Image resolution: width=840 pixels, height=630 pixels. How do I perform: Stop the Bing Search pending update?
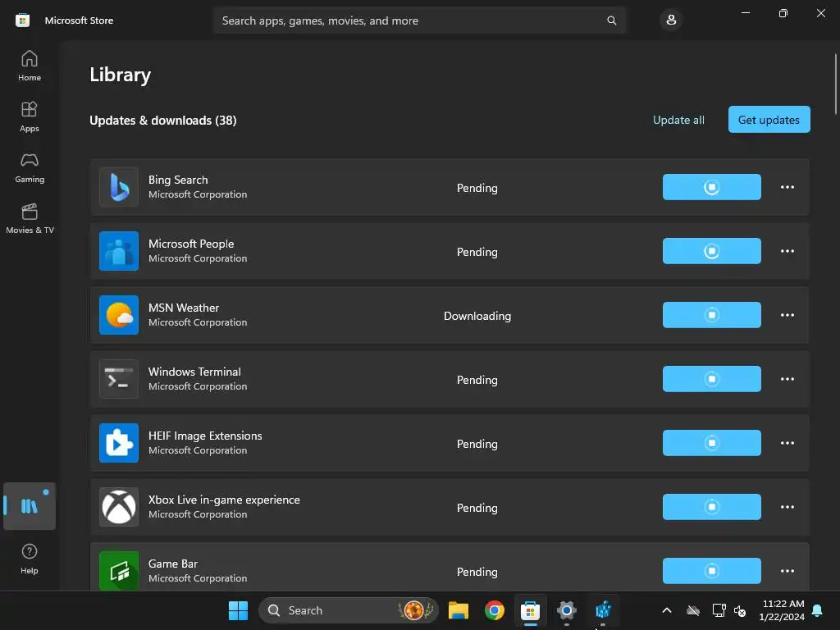coord(711,187)
